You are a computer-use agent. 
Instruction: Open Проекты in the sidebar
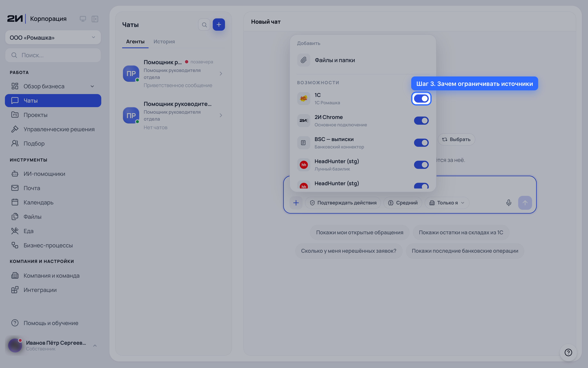pyautogui.click(x=53, y=115)
